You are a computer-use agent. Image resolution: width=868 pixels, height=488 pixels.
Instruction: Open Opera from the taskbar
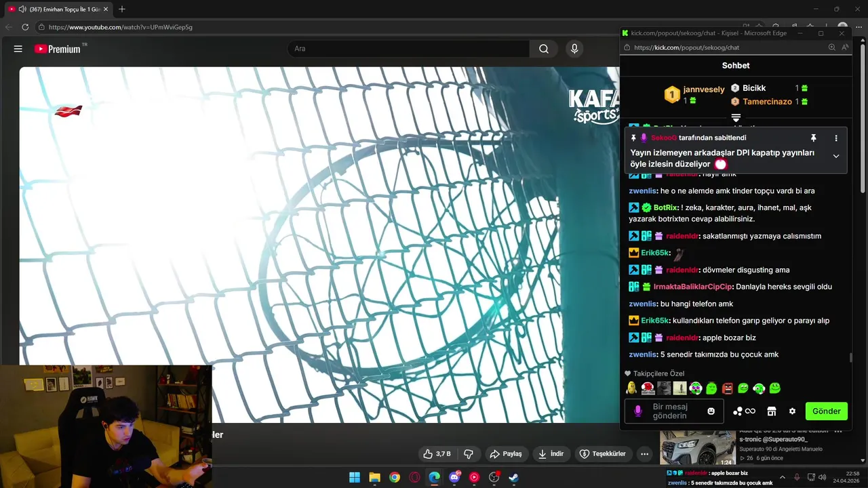[414, 477]
